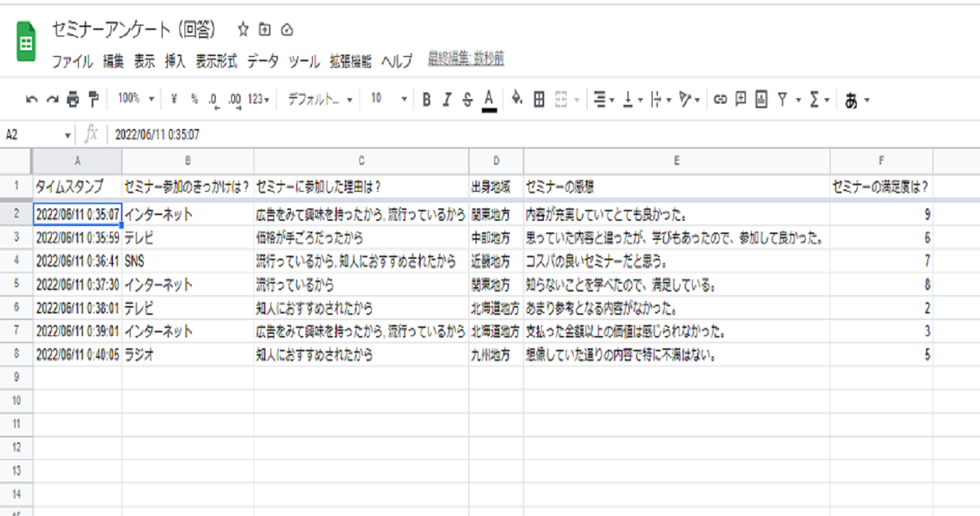Expand the デフォルト font dropdown
This screenshot has height=516, width=980.
click(x=320, y=99)
